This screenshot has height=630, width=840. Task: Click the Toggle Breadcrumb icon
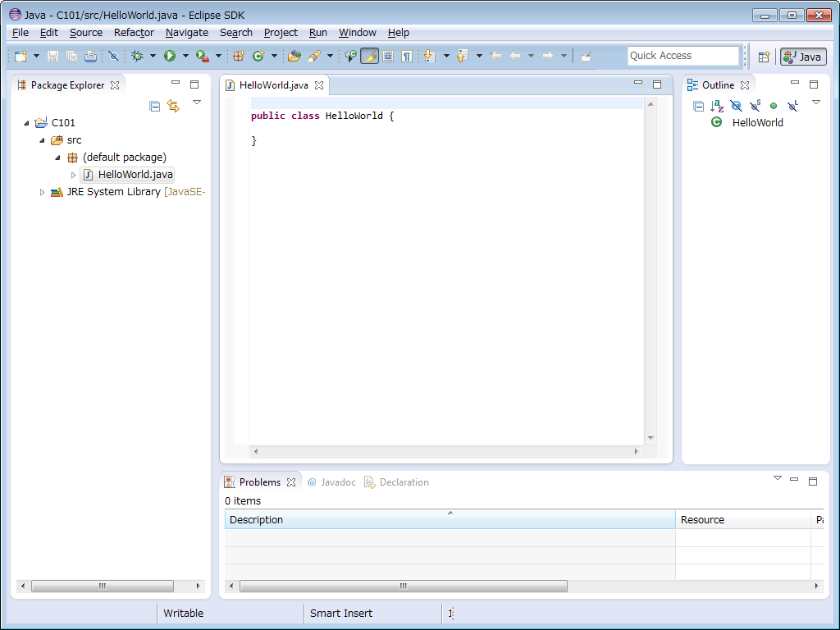pyautogui.click(x=350, y=56)
